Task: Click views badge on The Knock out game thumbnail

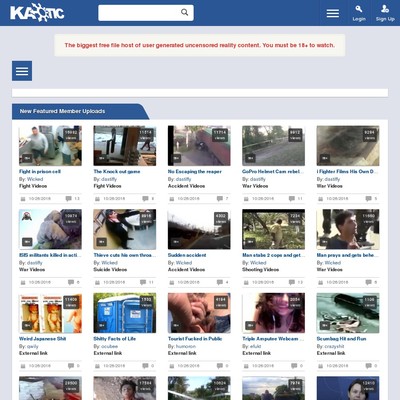Action: [146, 135]
